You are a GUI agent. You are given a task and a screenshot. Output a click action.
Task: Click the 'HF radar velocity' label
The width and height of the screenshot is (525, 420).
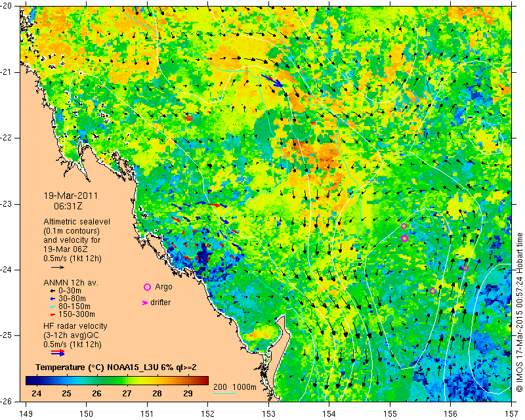tap(75, 326)
